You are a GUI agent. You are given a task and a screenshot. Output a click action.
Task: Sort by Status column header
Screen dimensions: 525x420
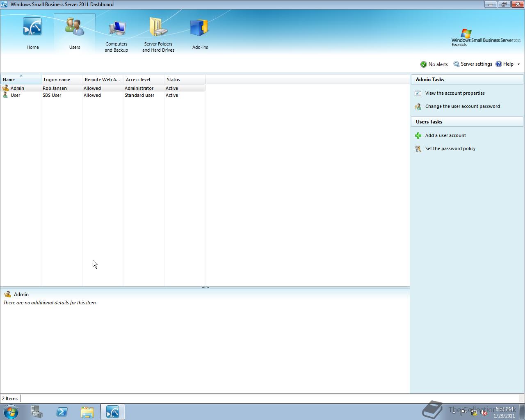[185, 80]
